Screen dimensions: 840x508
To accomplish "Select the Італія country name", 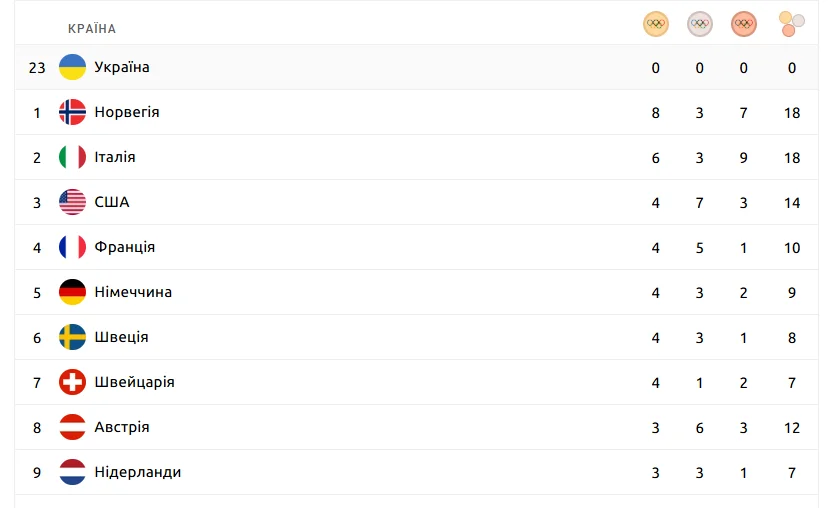I will coord(115,157).
